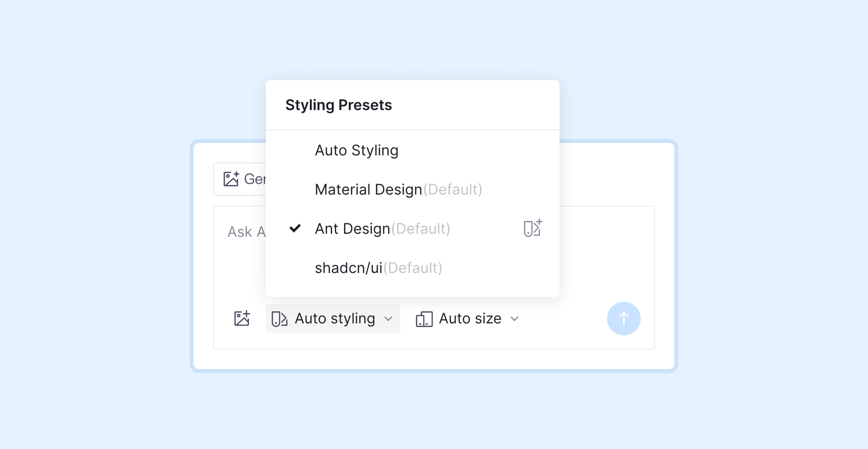Viewport: 868px width, 449px height.
Task: Click the partially hidden Generate button text
Action: click(x=255, y=179)
